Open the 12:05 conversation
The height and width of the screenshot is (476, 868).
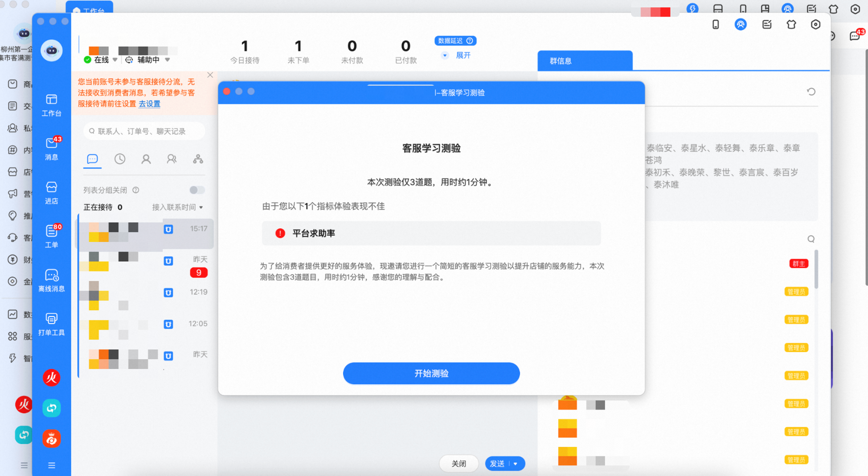[146, 329]
